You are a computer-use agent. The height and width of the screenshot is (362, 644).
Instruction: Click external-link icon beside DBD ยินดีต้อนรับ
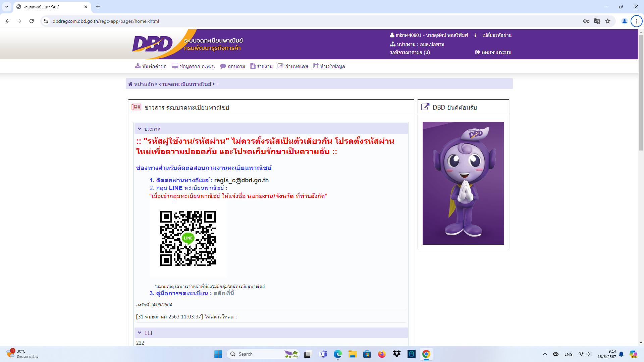[425, 107]
